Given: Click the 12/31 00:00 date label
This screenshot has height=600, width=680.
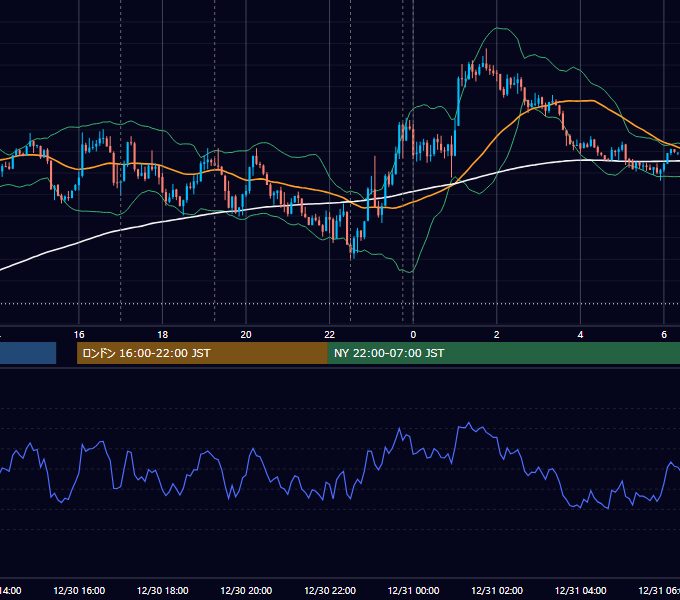Looking at the screenshot, I should point(413,591).
